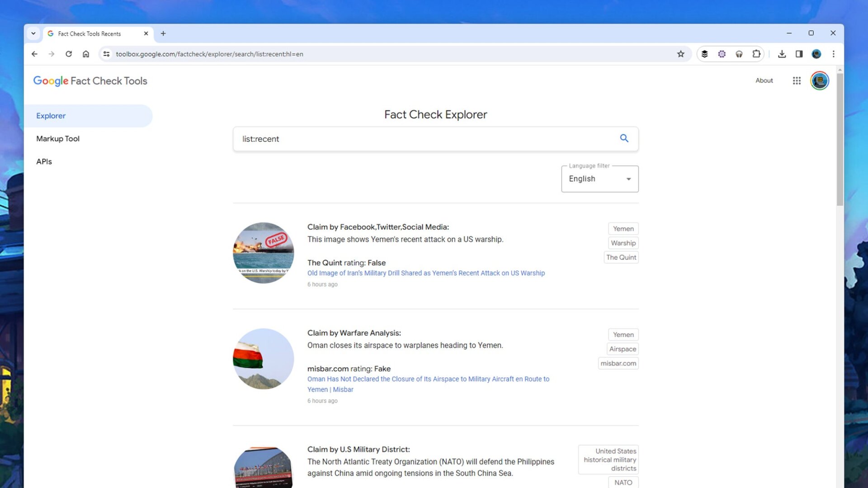
Task: Select Markup Tool in sidebar
Action: coord(58,139)
